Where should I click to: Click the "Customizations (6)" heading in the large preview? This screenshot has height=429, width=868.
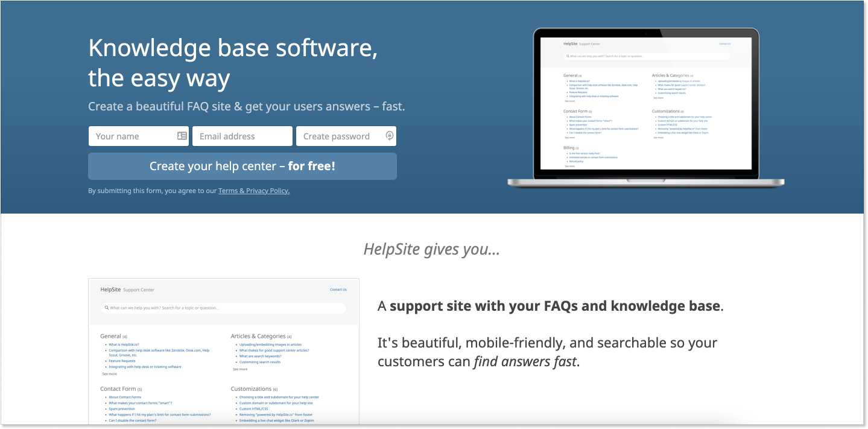click(254, 389)
